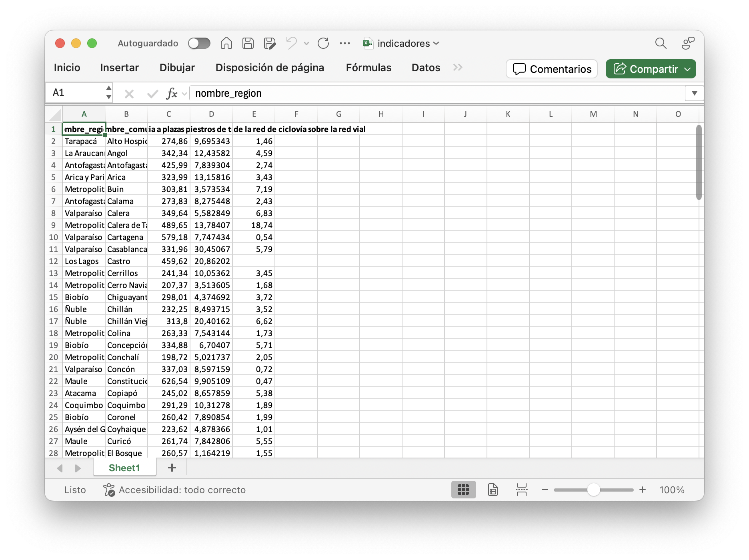Click the Comentarios button
Viewport: 749px width, 560px height.
(552, 69)
